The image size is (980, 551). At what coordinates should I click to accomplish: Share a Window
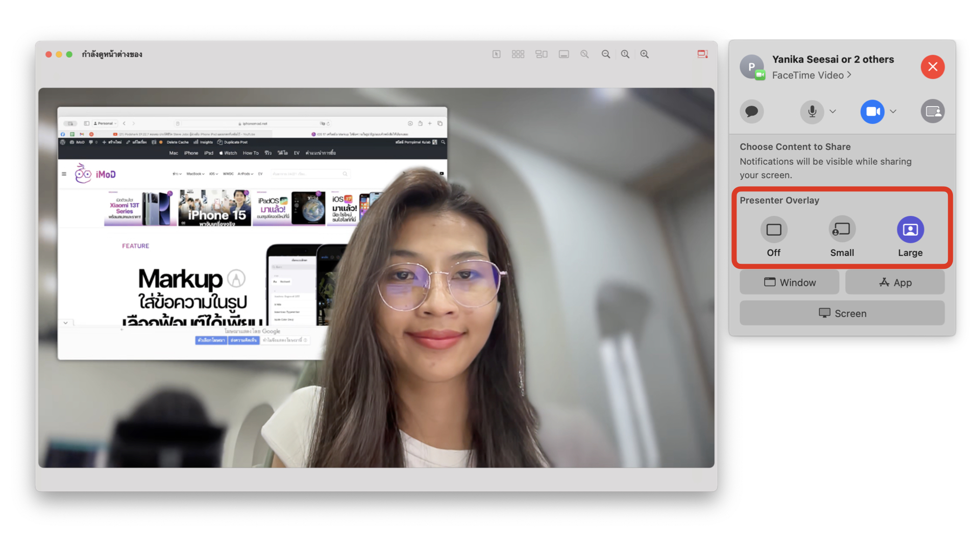(789, 282)
